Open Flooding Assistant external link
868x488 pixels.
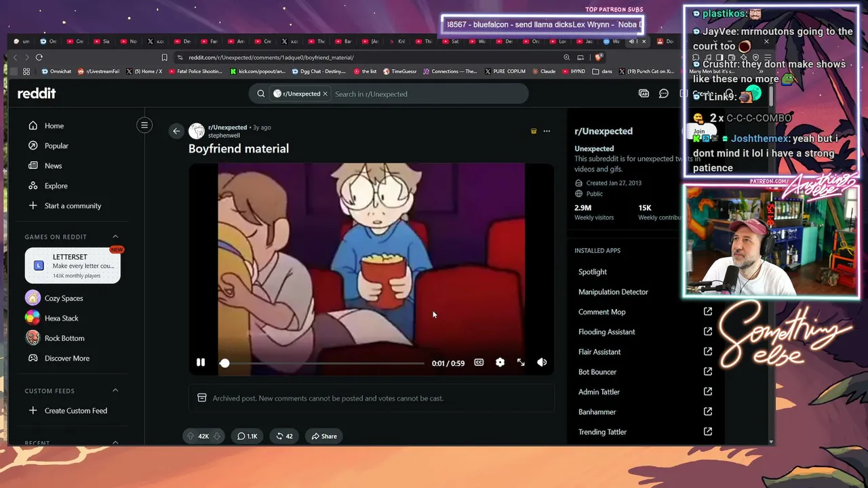tap(708, 331)
